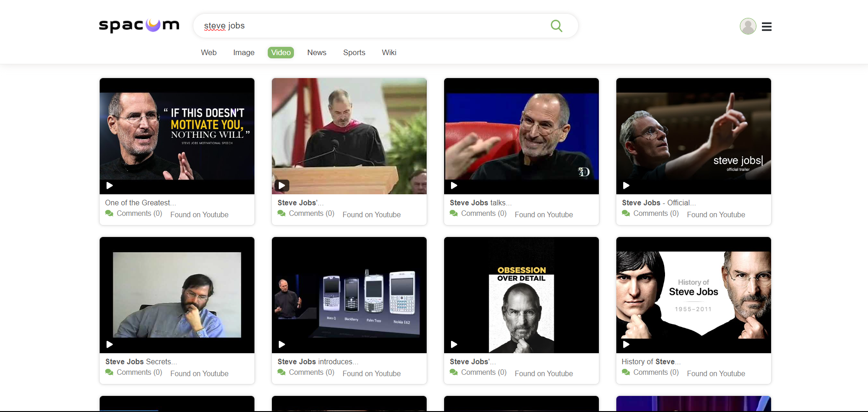This screenshot has width=868, height=412.
Task: Click the 'steve jobs official trailer' thumbnail
Action: pyautogui.click(x=693, y=136)
